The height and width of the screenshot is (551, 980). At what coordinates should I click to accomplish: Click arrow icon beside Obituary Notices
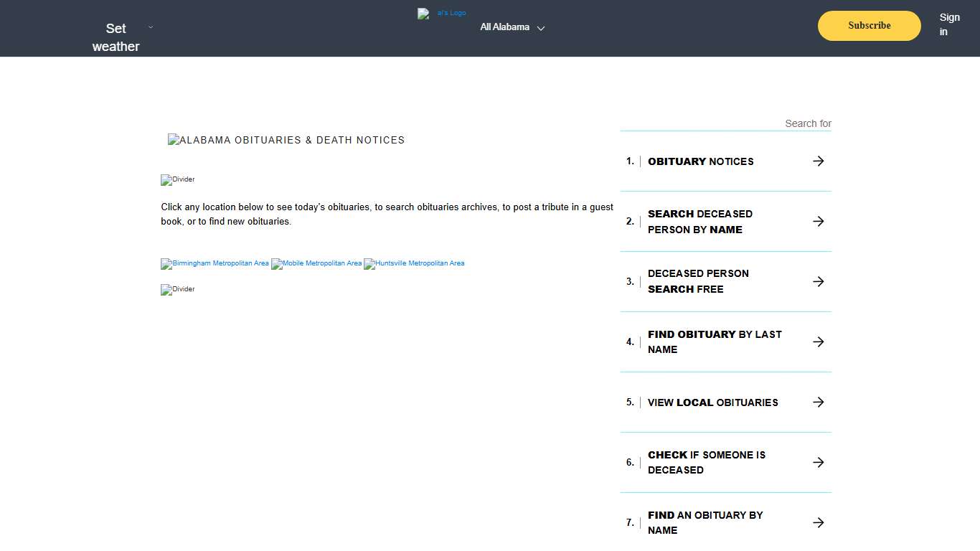(818, 161)
